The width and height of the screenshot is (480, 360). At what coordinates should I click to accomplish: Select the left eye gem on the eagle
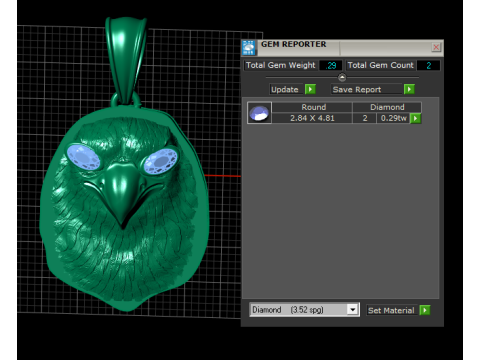pos(83,157)
